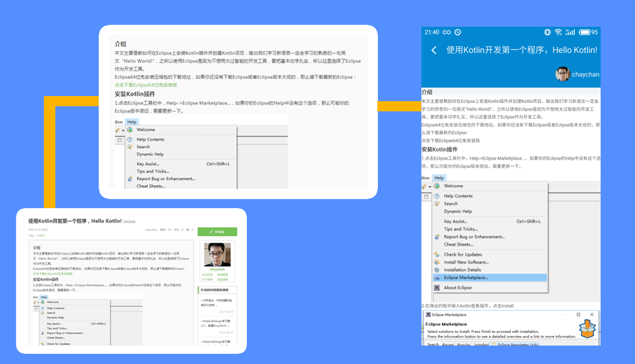Open the Help menu in the phone's Eclipse screenshot

point(439,178)
